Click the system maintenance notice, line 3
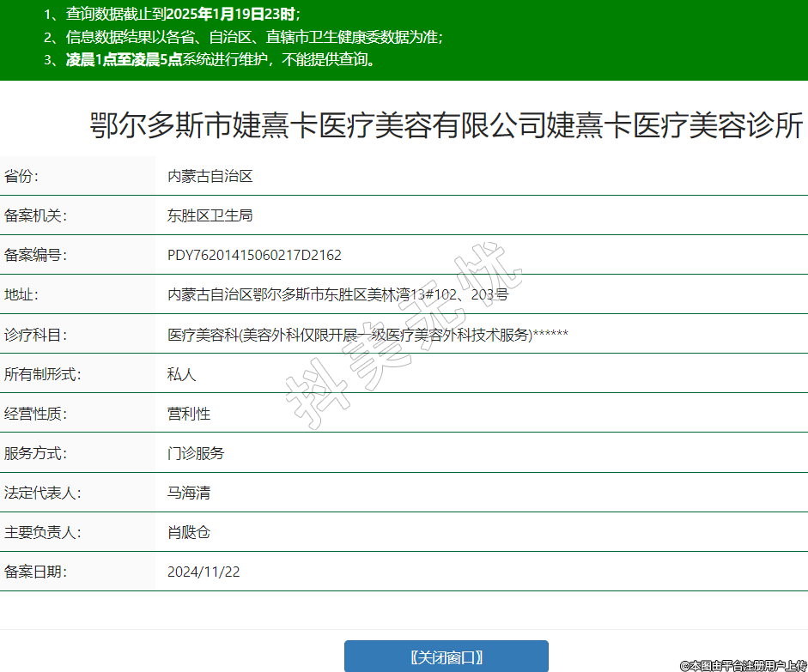808x672 pixels. pyautogui.click(x=210, y=59)
